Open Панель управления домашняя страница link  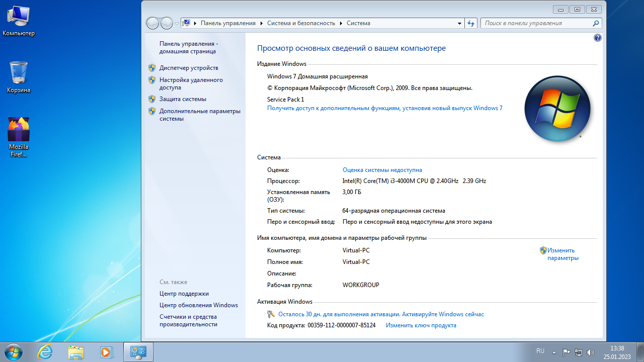[x=189, y=48]
